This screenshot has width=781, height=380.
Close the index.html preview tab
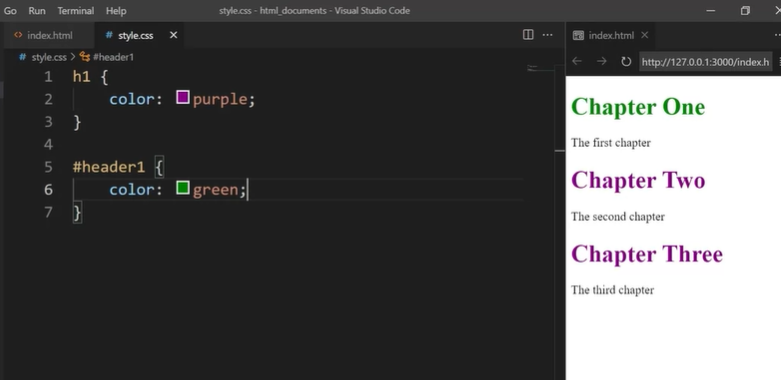click(x=645, y=35)
